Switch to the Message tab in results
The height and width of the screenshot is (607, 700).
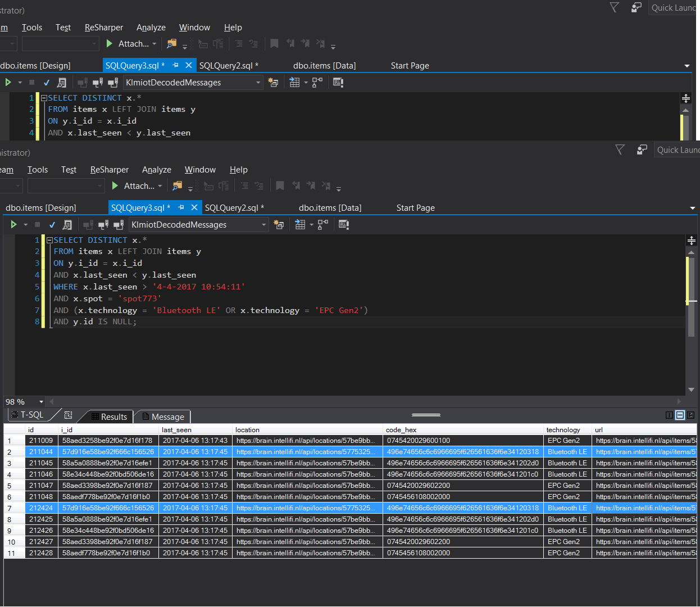pyautogui.click(x=167, y=416)
